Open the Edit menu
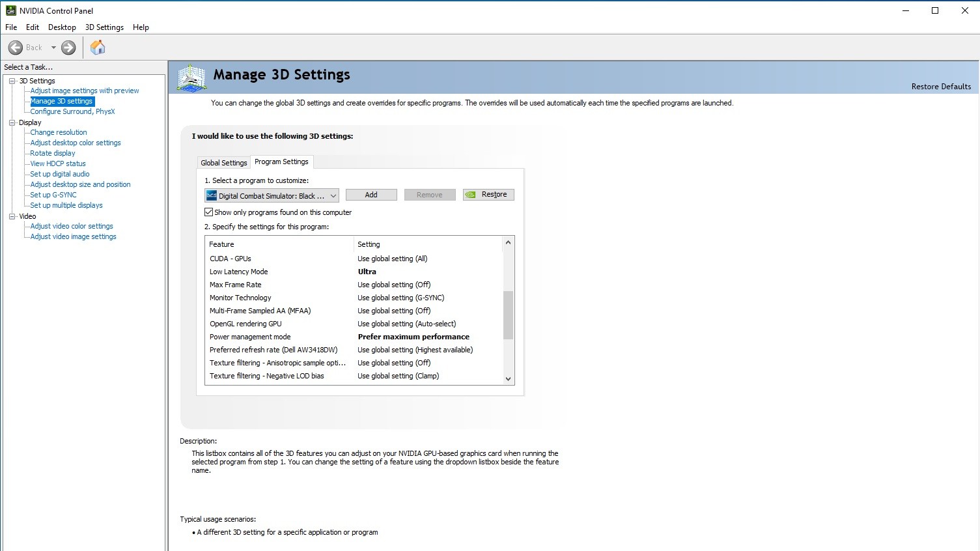Viewport: 980px width, 551px height. pyautogui.click(x=33, y=27)
